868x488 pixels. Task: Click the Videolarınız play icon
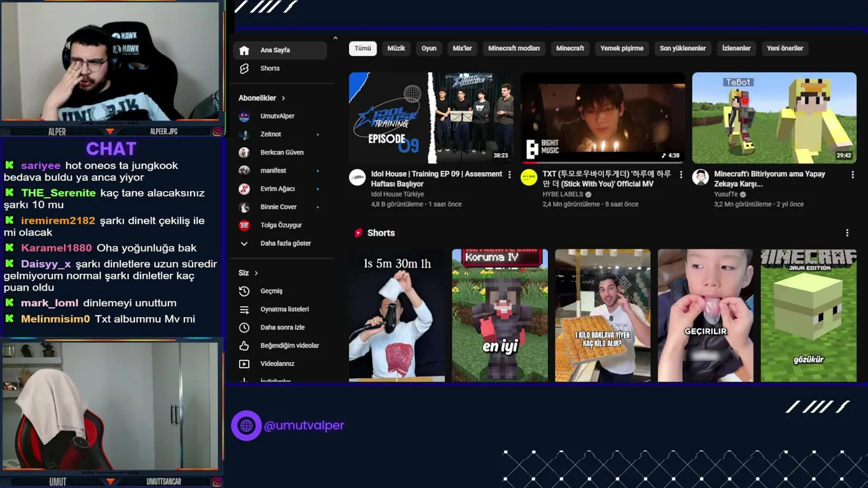(x=244, y=364)
